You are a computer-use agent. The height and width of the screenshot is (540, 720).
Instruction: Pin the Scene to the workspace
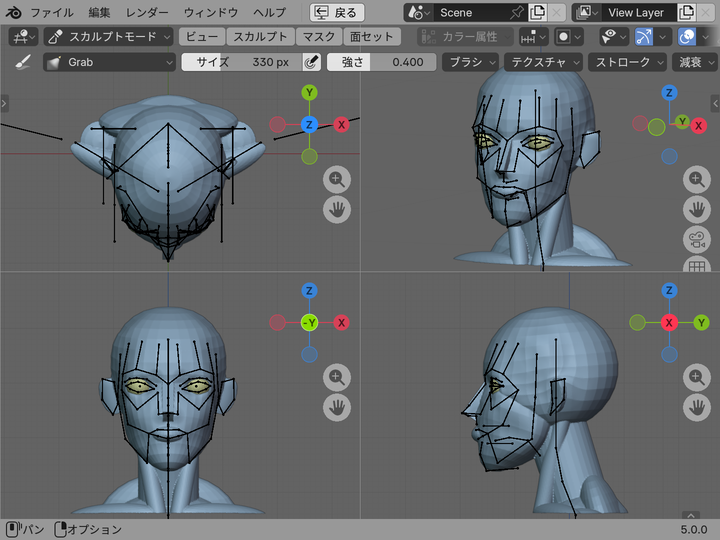[x=517, y=12]
